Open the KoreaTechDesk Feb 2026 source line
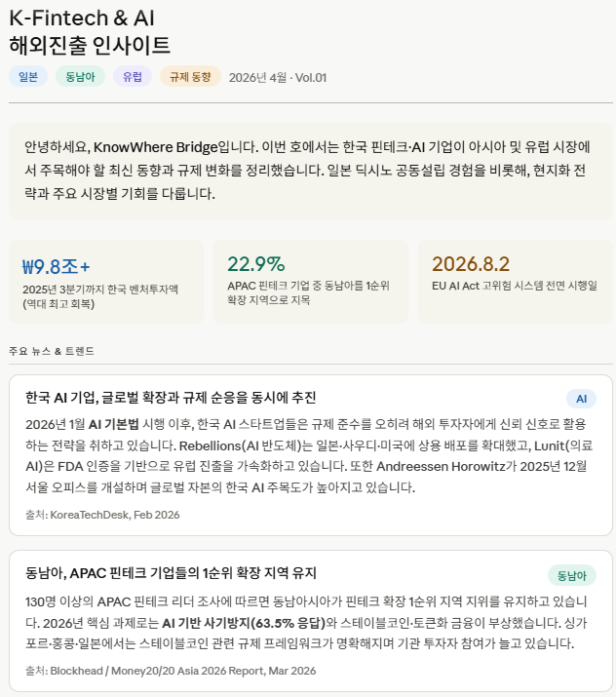This screenshot has height=697, width=616. click(102, 515)
